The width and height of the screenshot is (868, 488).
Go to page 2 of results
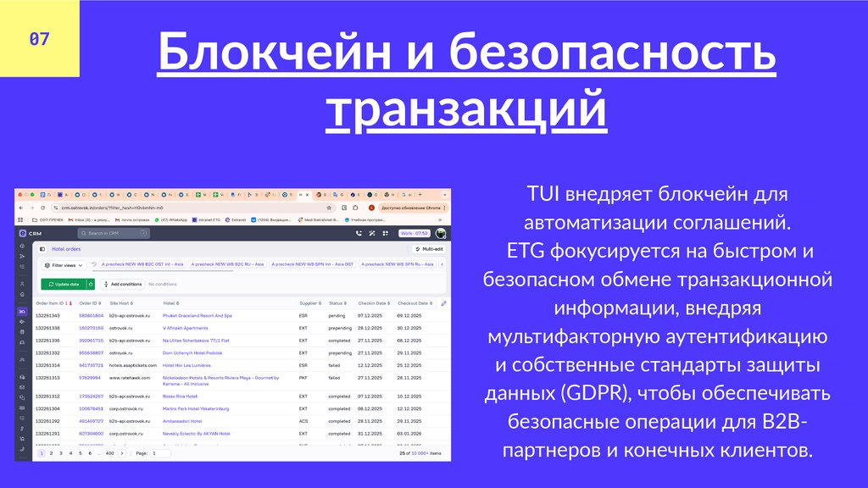click(x=51, y=453)
